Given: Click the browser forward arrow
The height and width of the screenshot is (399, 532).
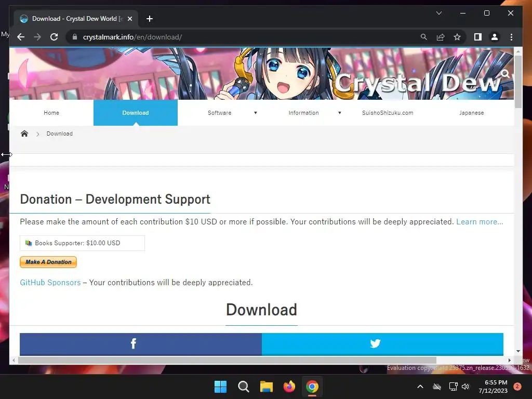Looking at the screenshot, I should point(37,37).
